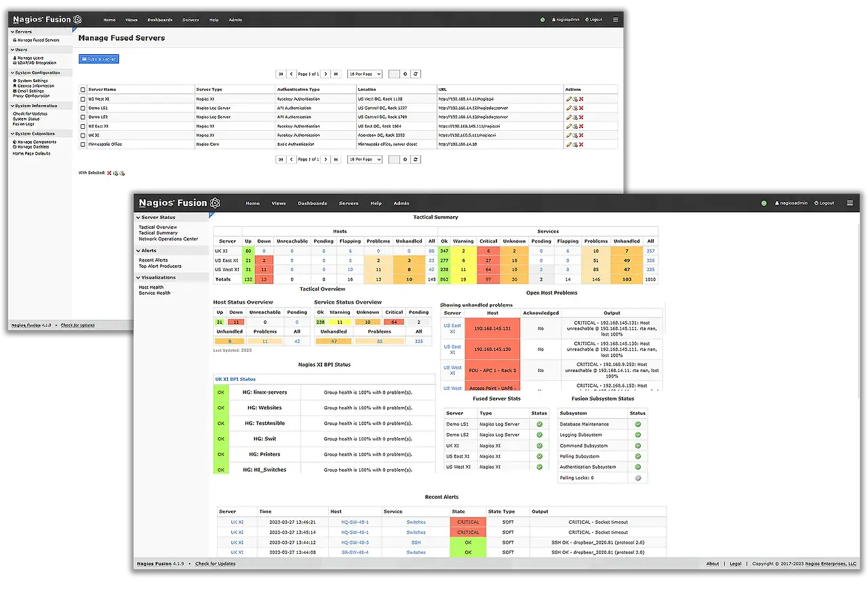Collapse the System Information section

point(41,106)
